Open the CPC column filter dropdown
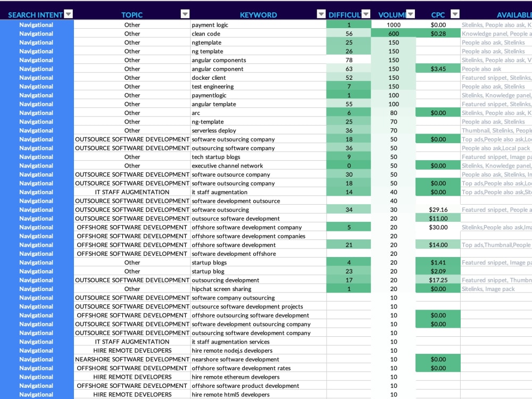The height and width of the screenshot is (399, 532). click(455, 14)
